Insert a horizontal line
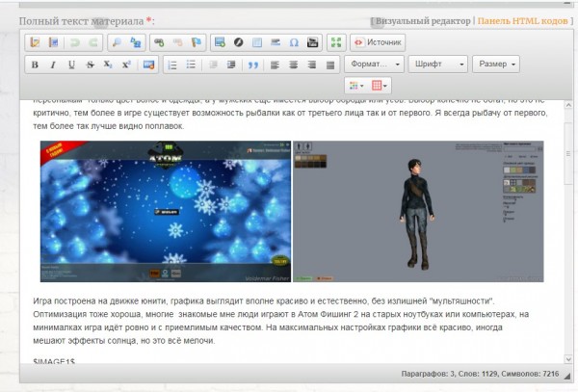This screenshot has width=578, height=392. 276,42
